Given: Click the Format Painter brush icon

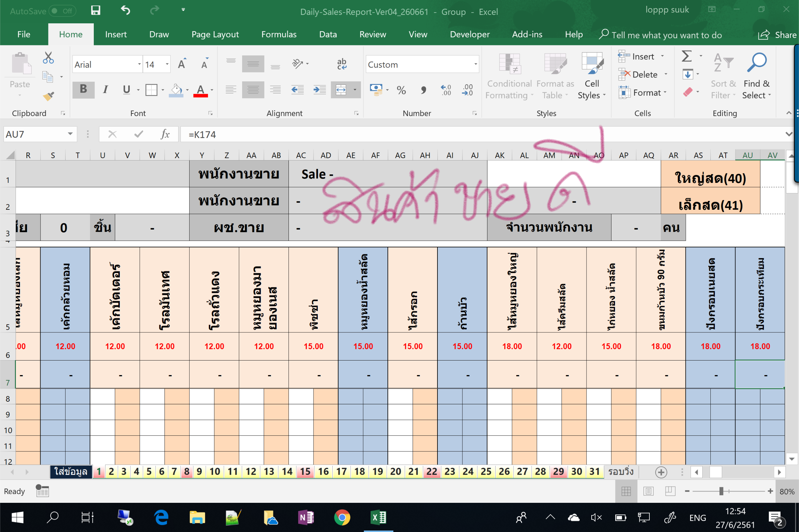Looking at the screenshot, I should click(49, 96).
